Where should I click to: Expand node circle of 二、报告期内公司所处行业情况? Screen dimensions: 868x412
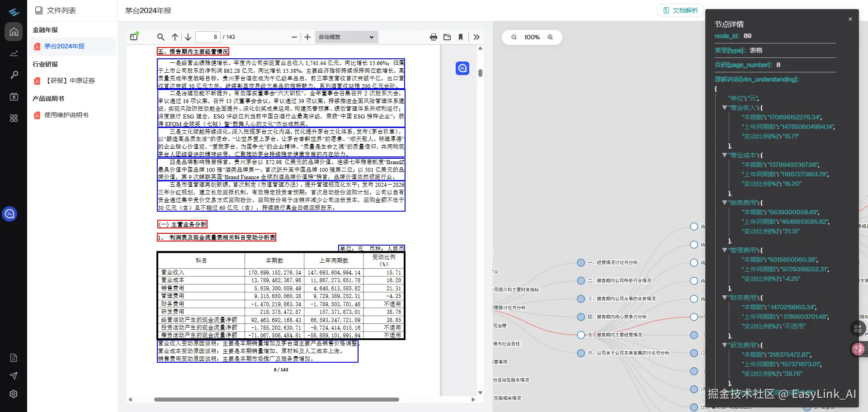(x=581, y=281)
